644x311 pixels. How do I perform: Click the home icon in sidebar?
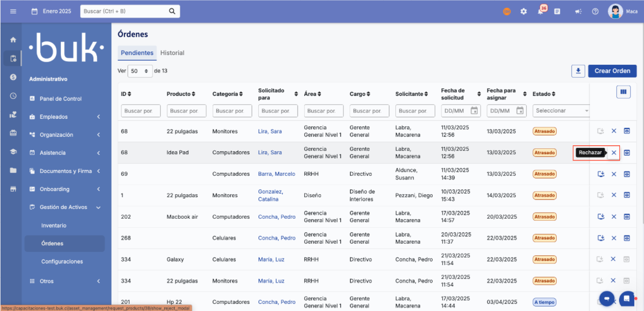(x=13, y=40)
